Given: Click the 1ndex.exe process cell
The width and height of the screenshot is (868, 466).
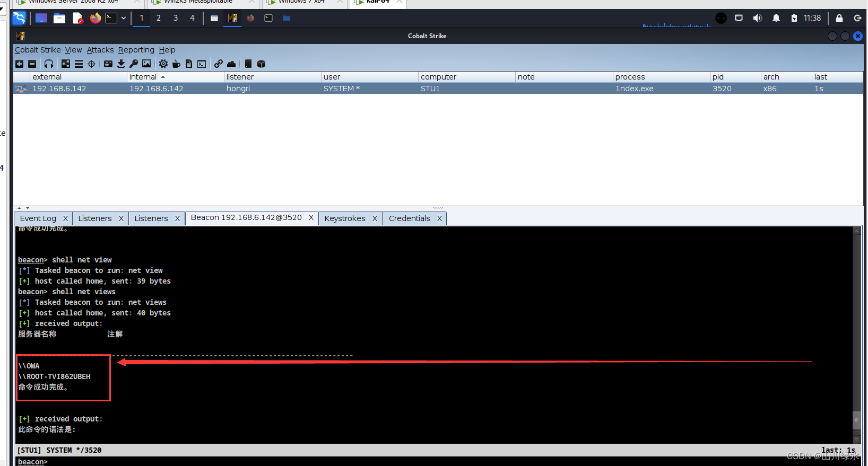Looking at the screenshot, I should click(x=662, y=89).
